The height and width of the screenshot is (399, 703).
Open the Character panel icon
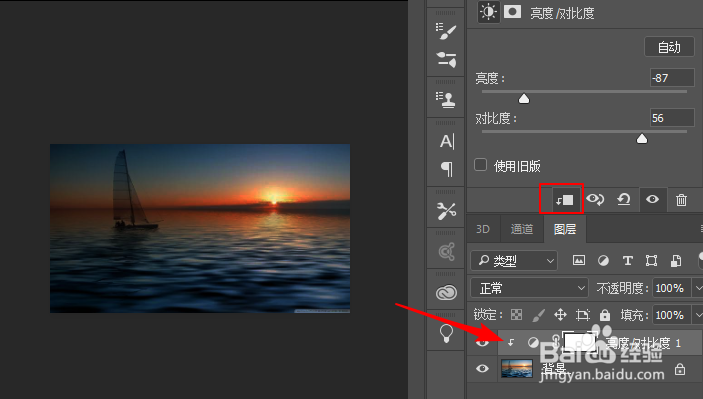point(447,141)
